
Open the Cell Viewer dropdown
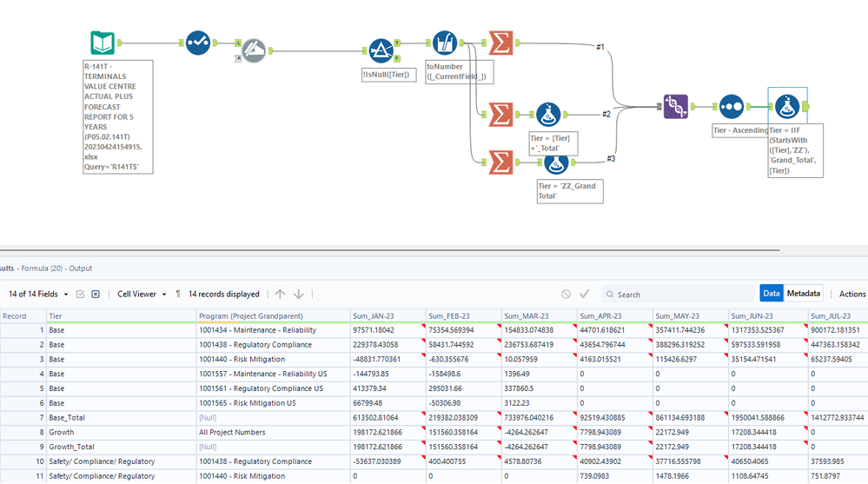(142, 294)
